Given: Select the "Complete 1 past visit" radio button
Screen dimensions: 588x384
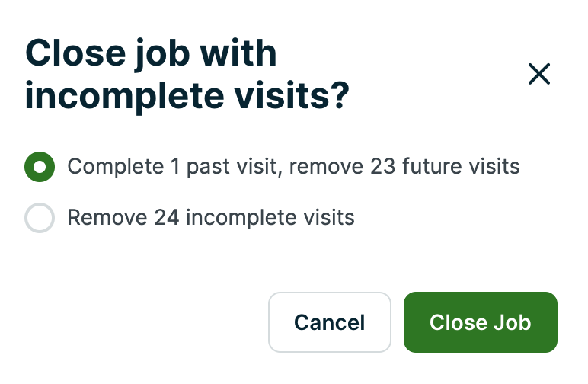Looking at the screenshot, I should [x=40, y=166].
